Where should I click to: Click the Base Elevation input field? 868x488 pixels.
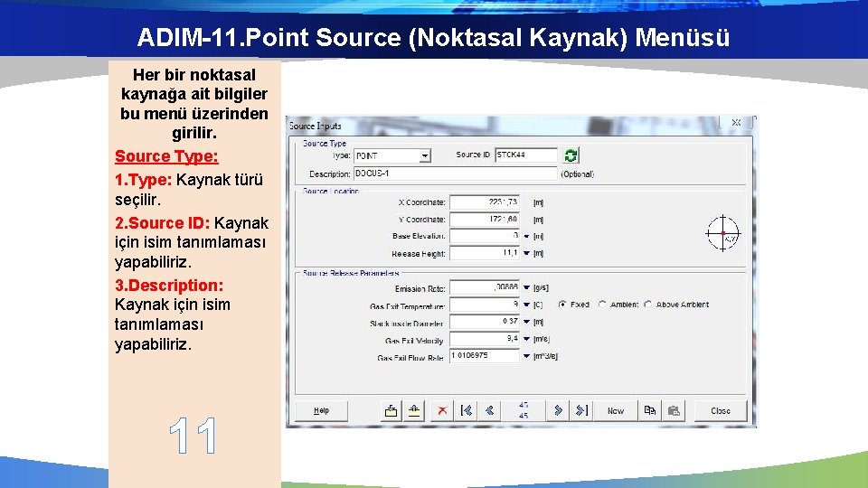coord(485,236)
